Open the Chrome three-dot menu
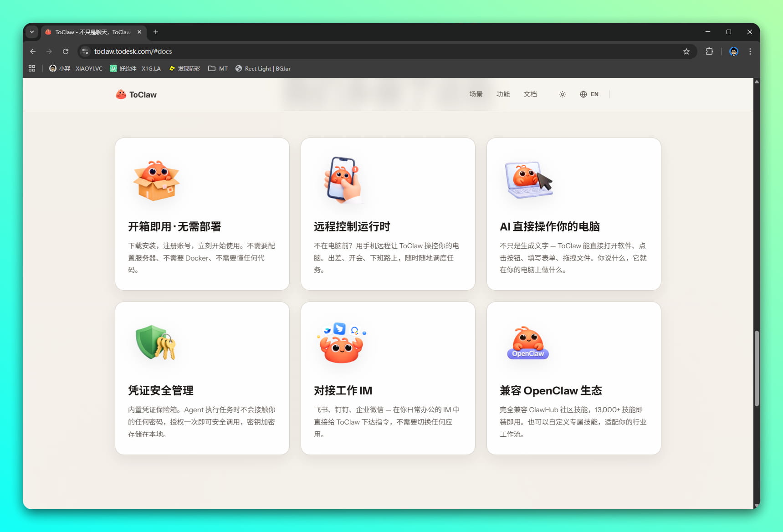The height and width of the screenshot is (532, 783). click(750, 51)
